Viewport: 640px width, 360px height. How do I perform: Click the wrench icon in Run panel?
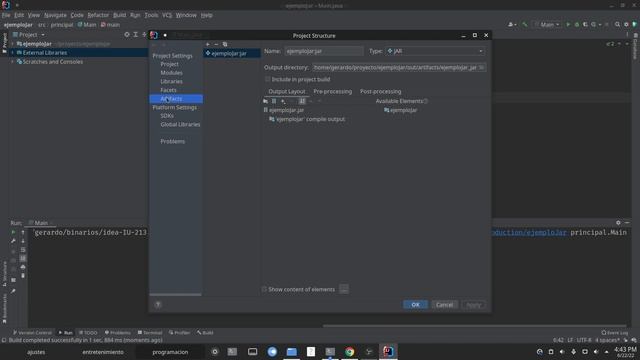coord(13,241)
